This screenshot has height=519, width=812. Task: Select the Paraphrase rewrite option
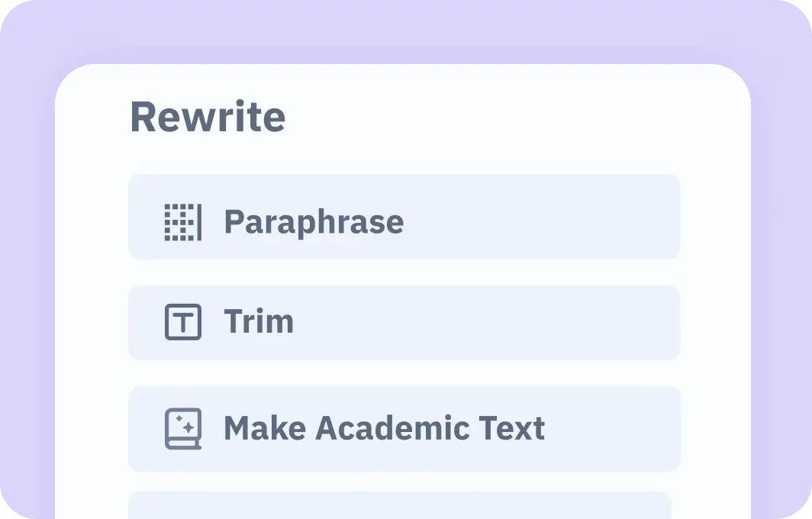point(404,217)
